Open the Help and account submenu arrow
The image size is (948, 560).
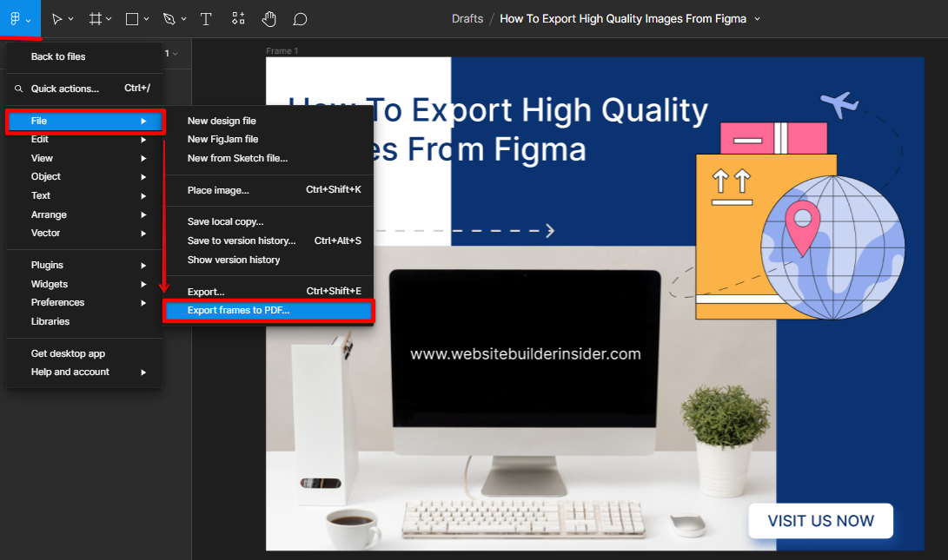coord(143,372)
